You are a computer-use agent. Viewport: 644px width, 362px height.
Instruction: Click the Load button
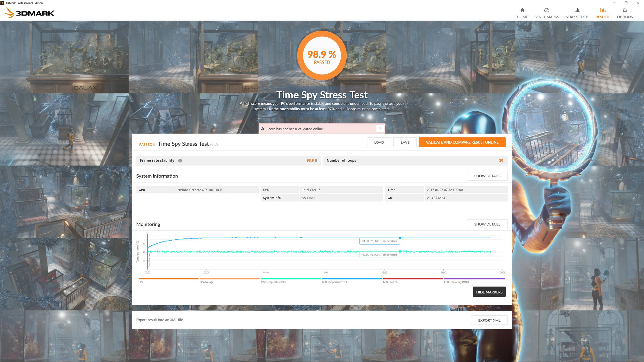tap(379, 142)
